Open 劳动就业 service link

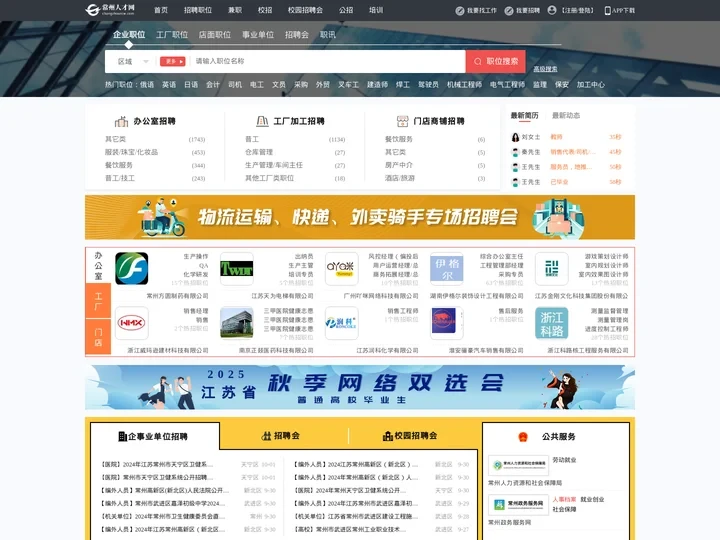point(564,460)
